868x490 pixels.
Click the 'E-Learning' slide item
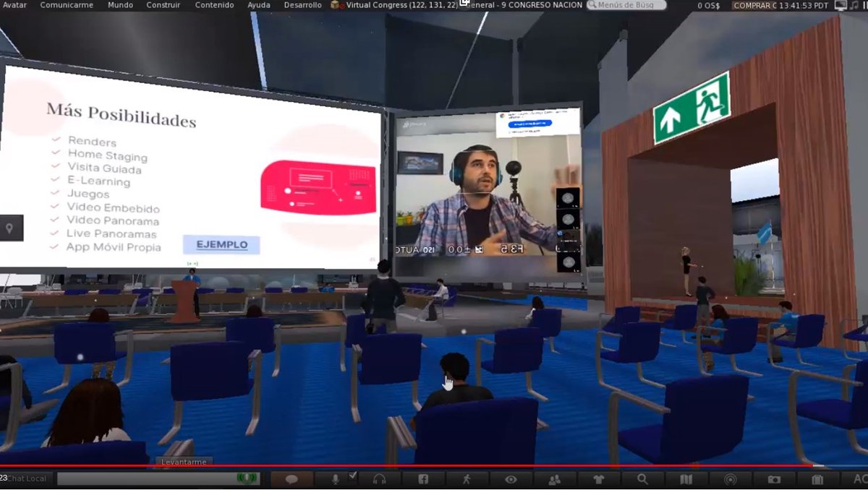coord(99,181)
